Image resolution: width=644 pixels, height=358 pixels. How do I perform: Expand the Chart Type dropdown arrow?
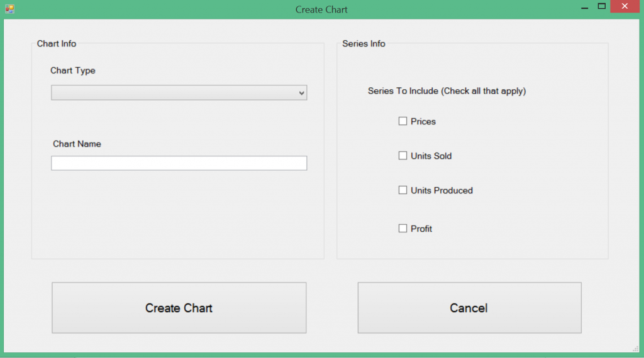(302, 93)
